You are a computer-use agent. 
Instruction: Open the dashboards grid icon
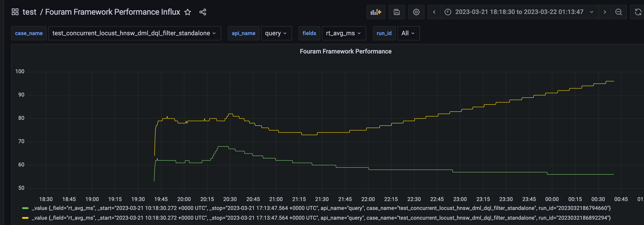click(15, 12)
